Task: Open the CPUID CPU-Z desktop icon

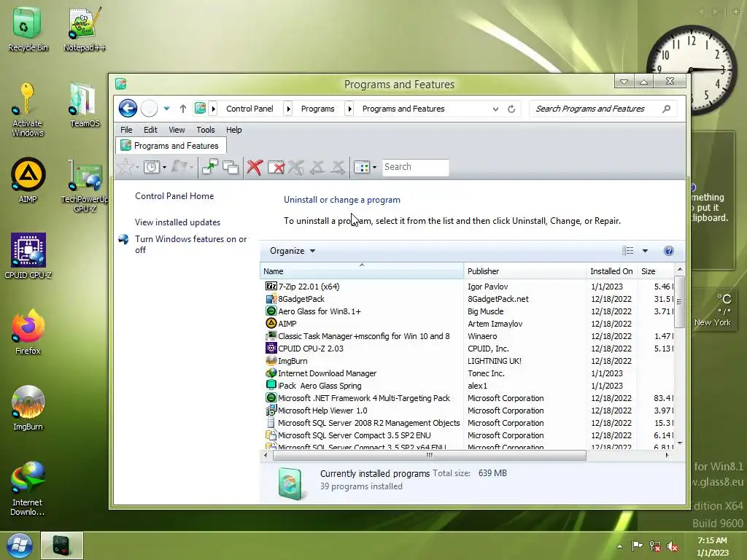Action: coord(28,256)
